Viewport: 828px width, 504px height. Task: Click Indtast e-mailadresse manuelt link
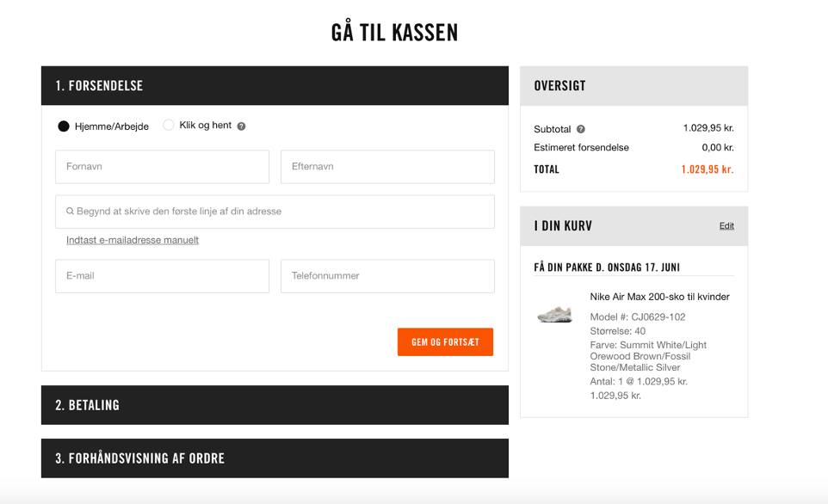tap(133, 240)
